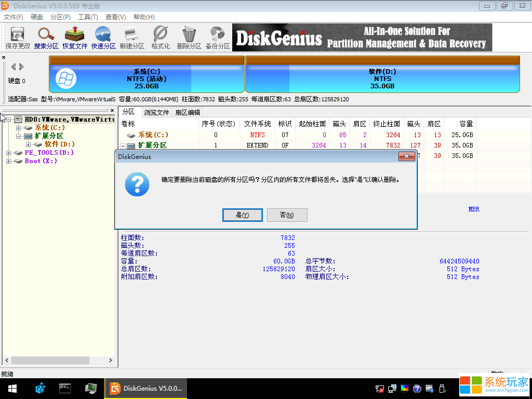The height and width of the screenshot is (399, 532).
Task: Click the colorful display tray icon
Action: click(405, 389)
